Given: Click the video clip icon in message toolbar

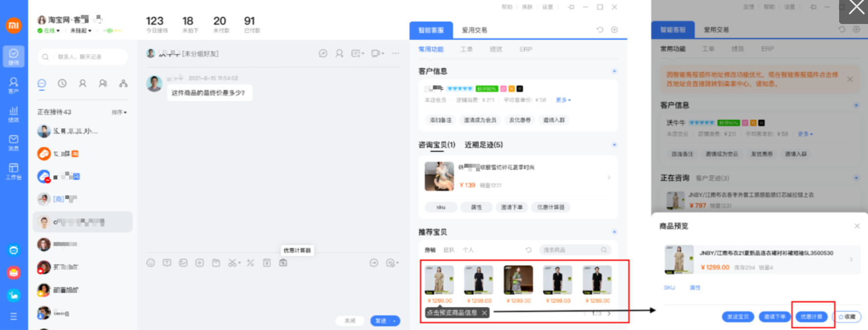Looking at the screenshot, I should tap(200, 263).
